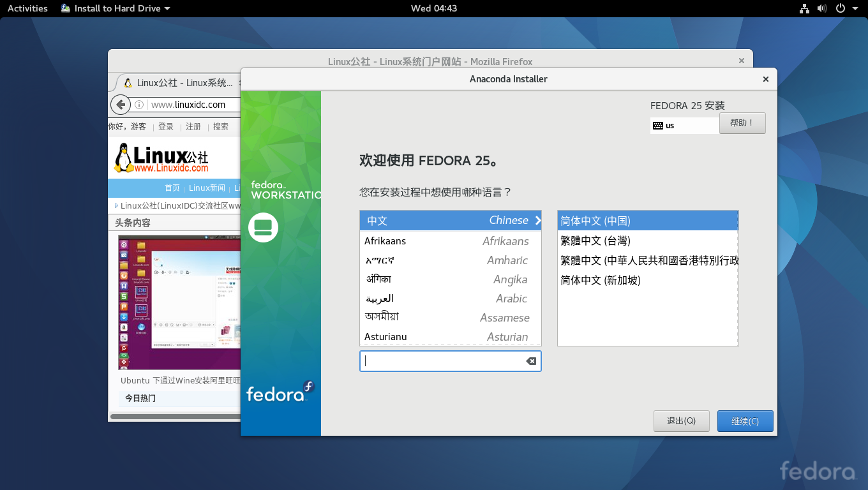Open the volume speaker icon in top bar
This screenshot has height=490, width=868.
tap(822, 8)
